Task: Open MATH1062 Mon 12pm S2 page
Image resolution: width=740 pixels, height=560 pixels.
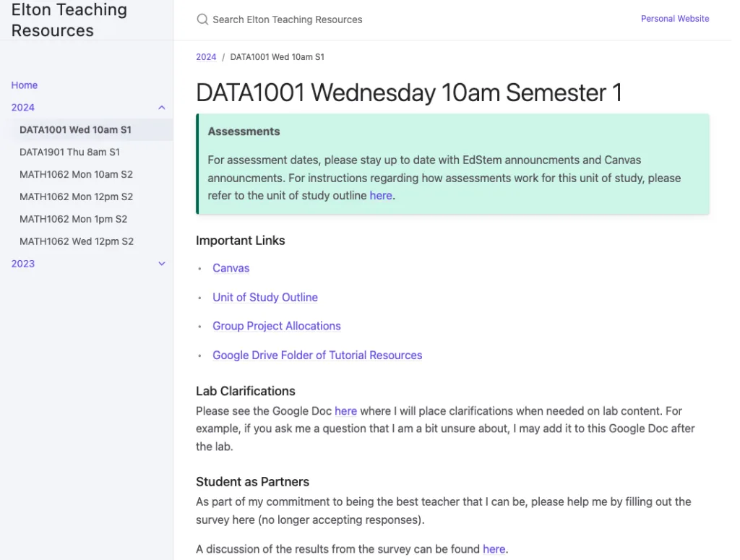Action: (76, 197)
